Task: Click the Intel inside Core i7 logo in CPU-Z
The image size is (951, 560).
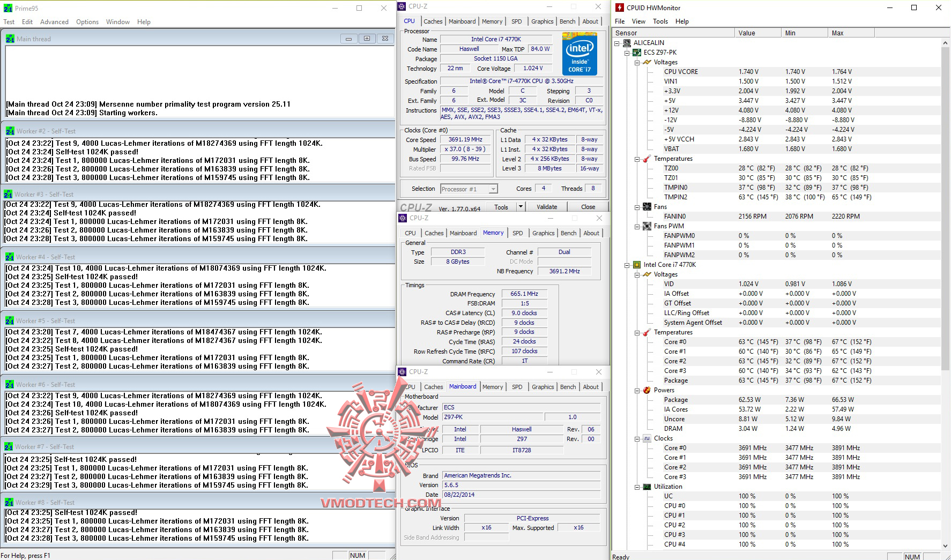Action: click(579, 54)
